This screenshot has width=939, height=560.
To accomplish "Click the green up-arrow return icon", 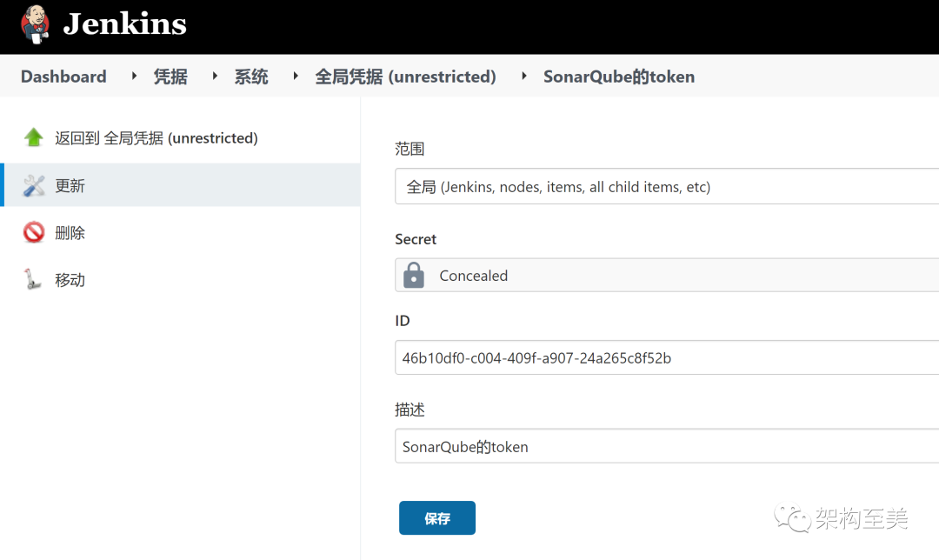I will coord(34,137).
